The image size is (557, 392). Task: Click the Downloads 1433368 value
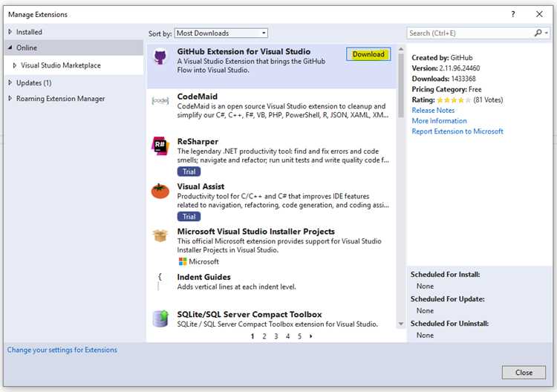[x=463, y=79]
